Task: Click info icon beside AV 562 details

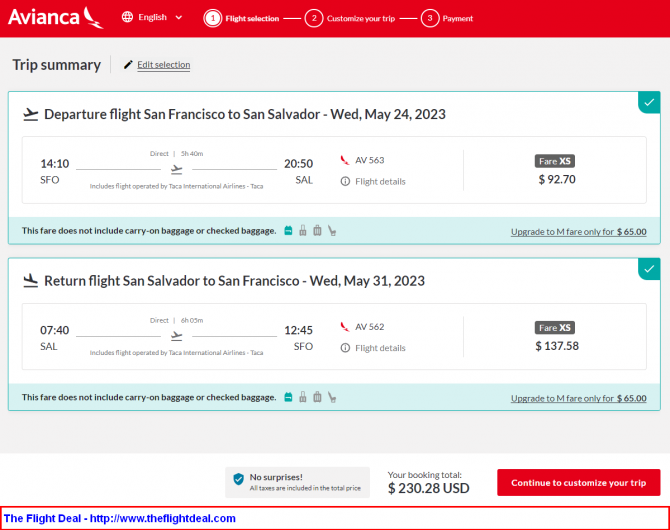Action: (345, 348)
